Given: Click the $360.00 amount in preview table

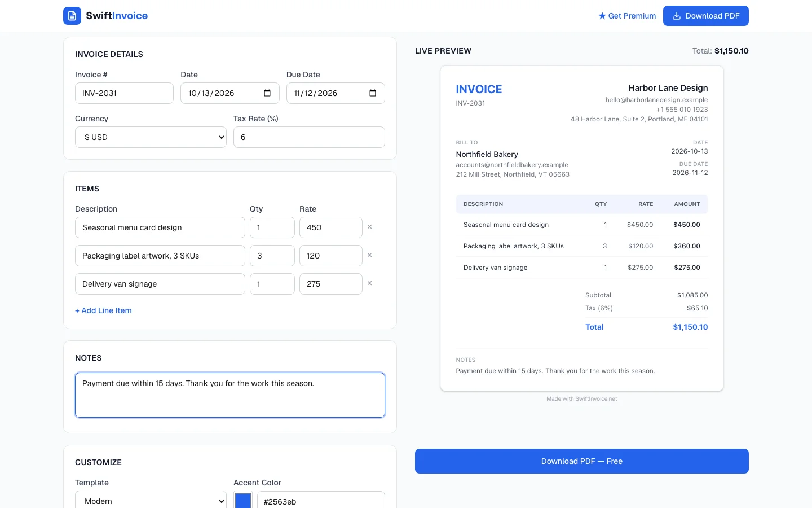Looking at the screenshot, I should tap(687, 246).
